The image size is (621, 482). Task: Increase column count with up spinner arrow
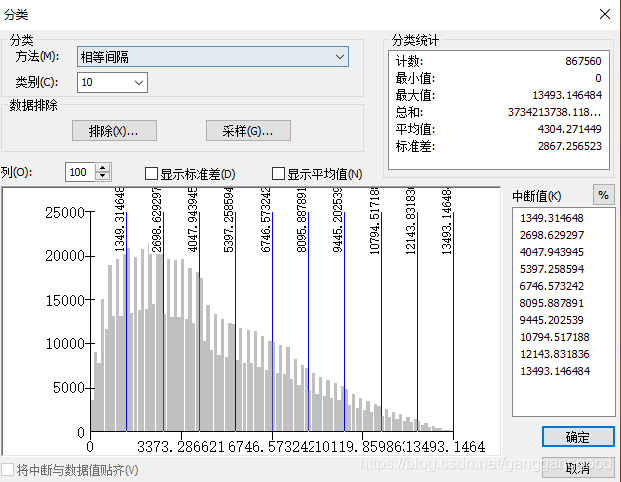click(x=103, y=168)
